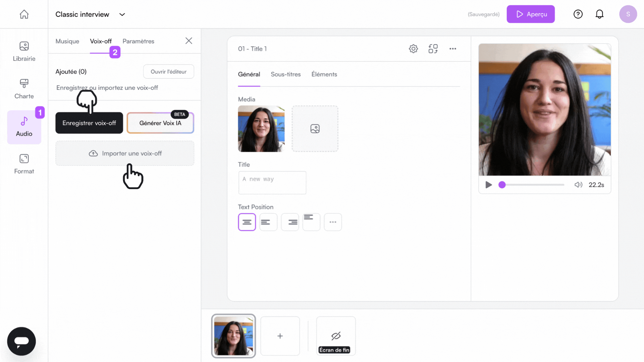This screenshot has width=644, height=362.
Task: Select right-aligned text position option
Action: 290,222
